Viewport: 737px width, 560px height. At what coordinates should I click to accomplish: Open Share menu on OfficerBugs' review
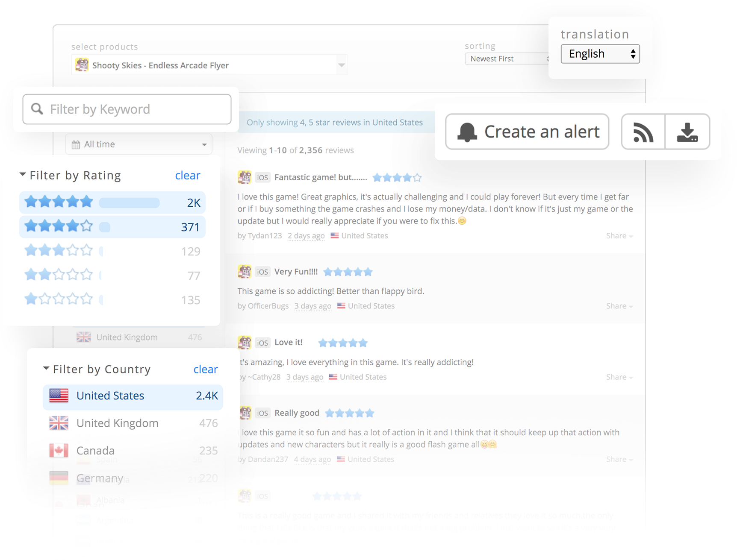click(x=619, y=306)
